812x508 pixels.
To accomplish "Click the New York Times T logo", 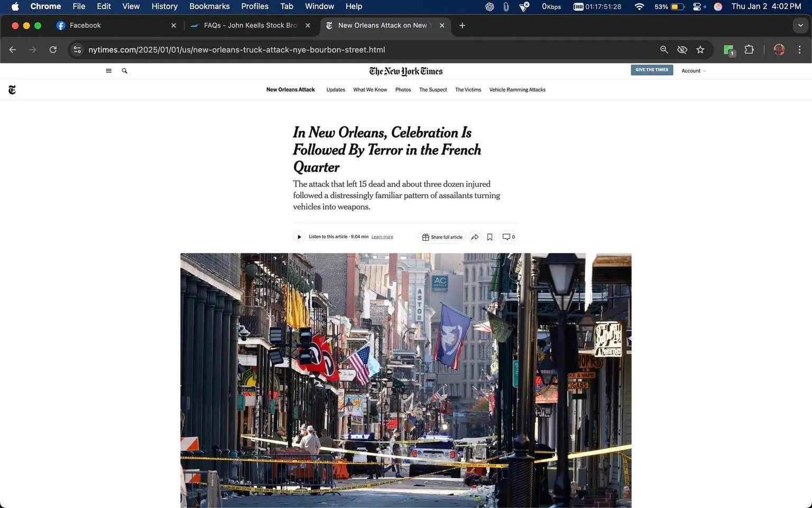I will 12,89.
